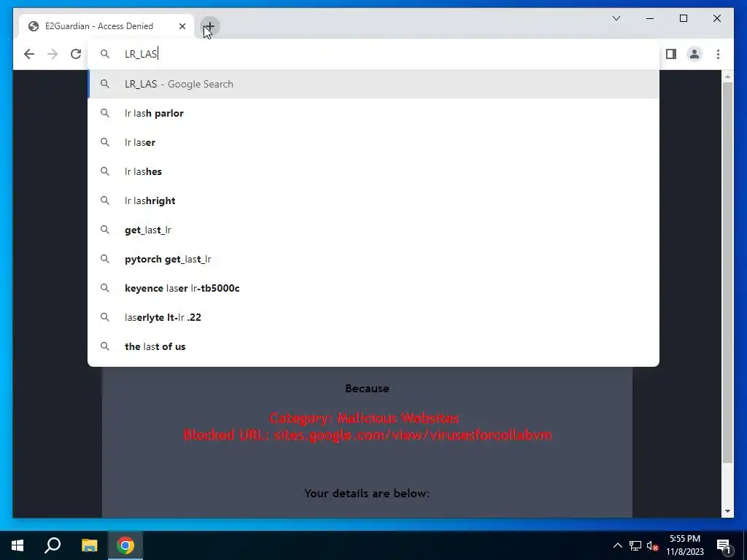This screenshot has height=560, width=747.
Task: Click the search icon beside 'lr laser'
Action: [x=105, y=142]
